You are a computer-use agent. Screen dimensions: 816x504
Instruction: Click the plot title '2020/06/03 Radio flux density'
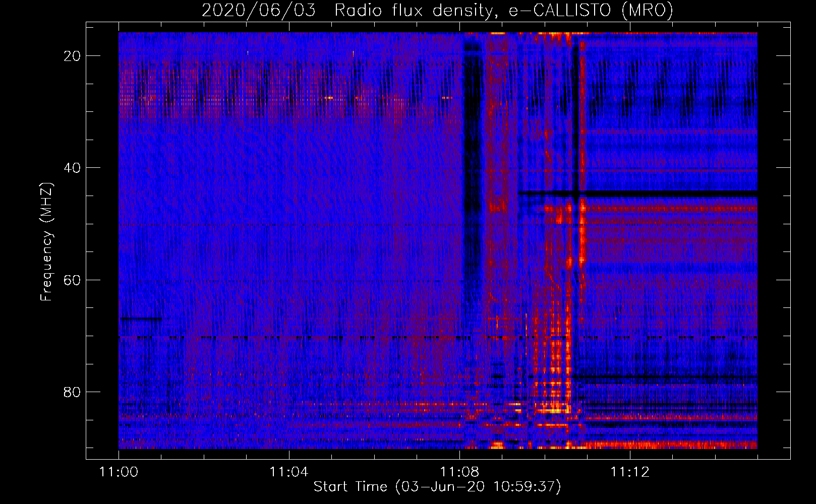(x=437, y=10)
